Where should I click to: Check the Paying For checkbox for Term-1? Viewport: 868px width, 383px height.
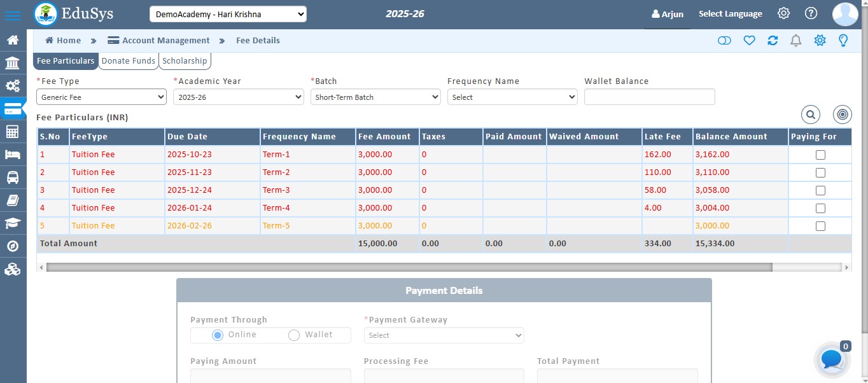[820, 154]
